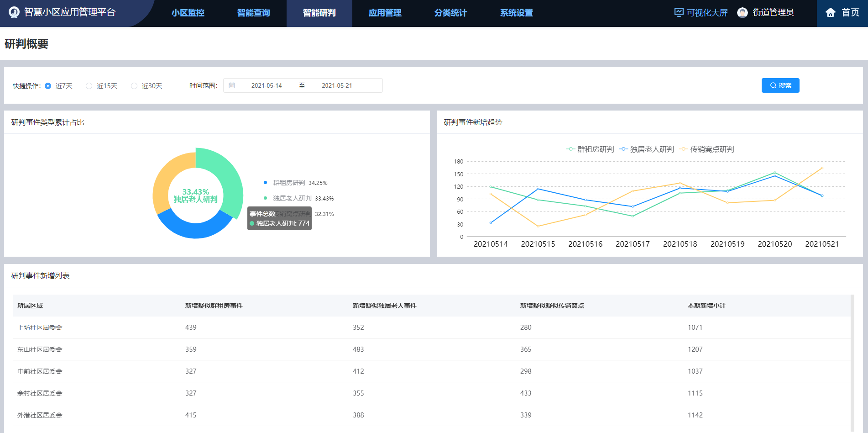Image resolution: width=868 pixels, height=433 pixels.
Task: Open the visualization big screen icon
Action: click(679, 12)
